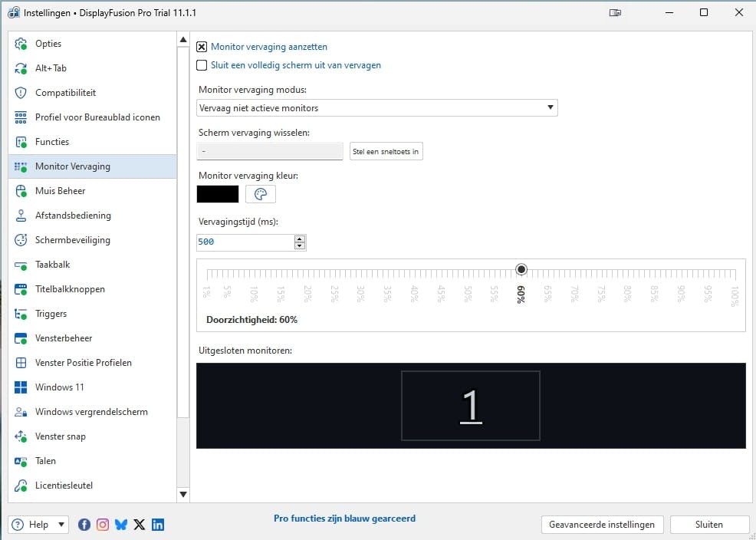Image resolution: width=756 pixels, height=540 pixels.
Task: Increase Vervagingstijd with up stepper arrow
Action: [x=300, y=239]
